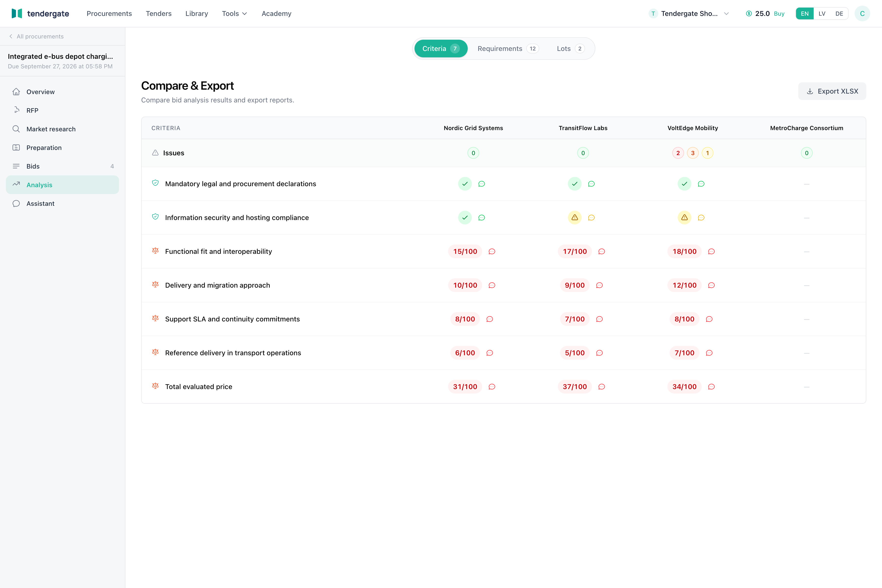Image resolution: width=882 pixels, height=588 pixels.
Task: Open Analysis in the sidebar
Action: pos(63,185)
